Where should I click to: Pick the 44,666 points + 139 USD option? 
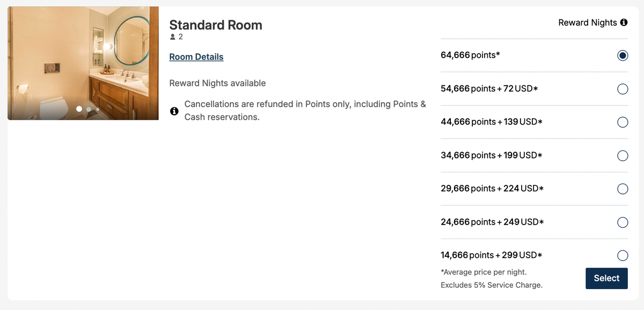[623, 122]
